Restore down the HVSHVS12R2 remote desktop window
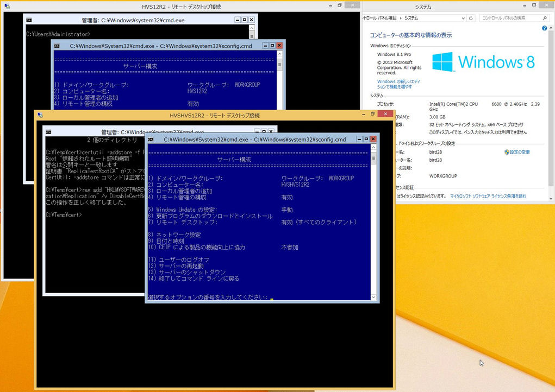 (373, 114)
